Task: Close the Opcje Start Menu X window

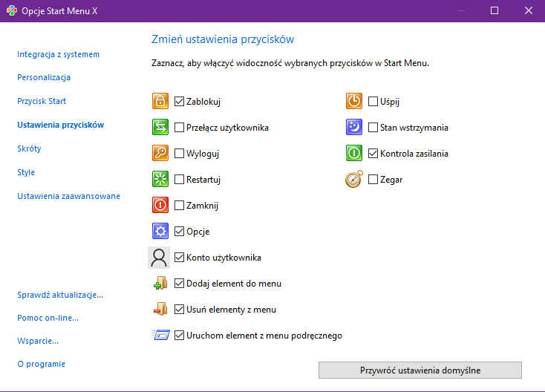Action: tap(529, 11)
